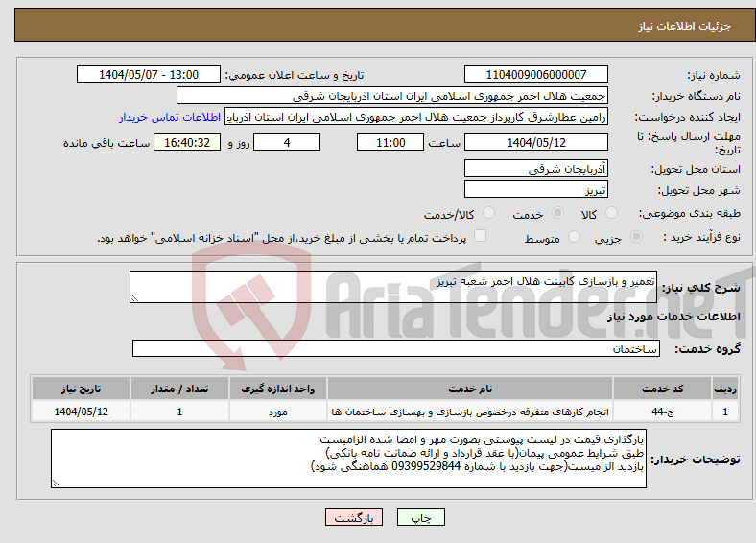This screenshot has width=756, height=543.
Task: Click the quantity cell 1 under تعداد / مقدار
Action: (x=179, y=412)
